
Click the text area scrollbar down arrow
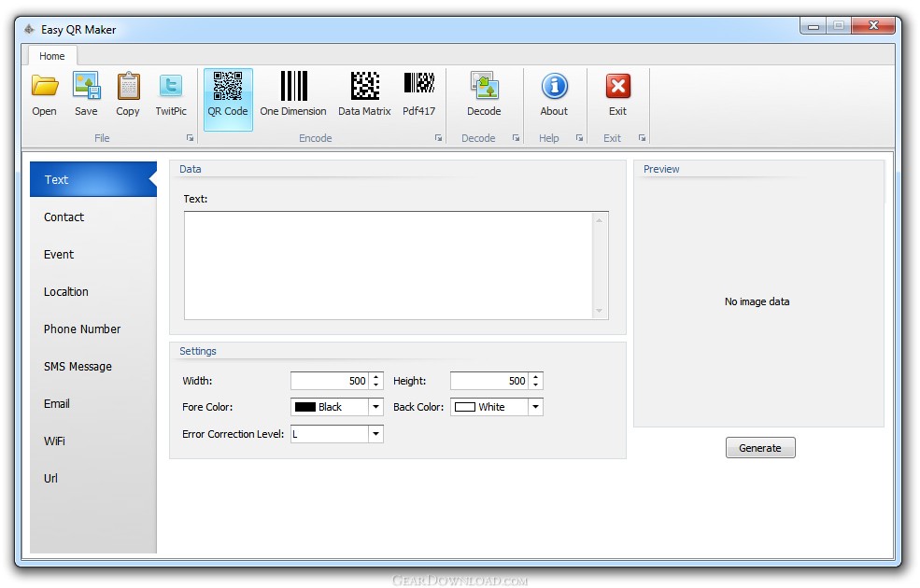pyautogui.click(x=599, y=311)
